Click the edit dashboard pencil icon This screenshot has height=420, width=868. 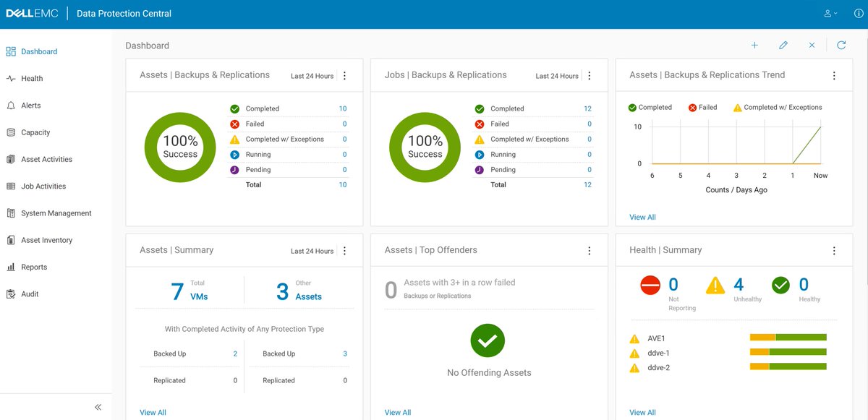coord(783,45)
